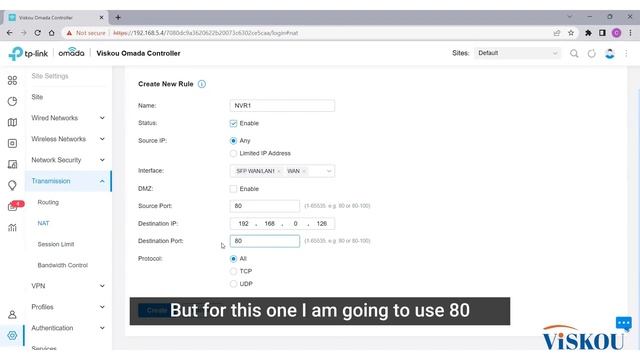Expand the Network Security section
640x360 pixels.
coord(68,160)
